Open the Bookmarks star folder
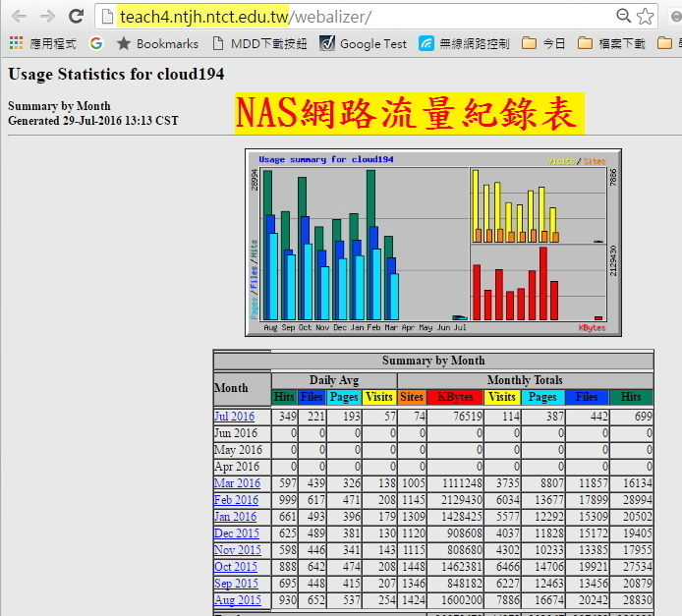Image resolution: width=682 pixels, height=616 pixels. (157, 43)
